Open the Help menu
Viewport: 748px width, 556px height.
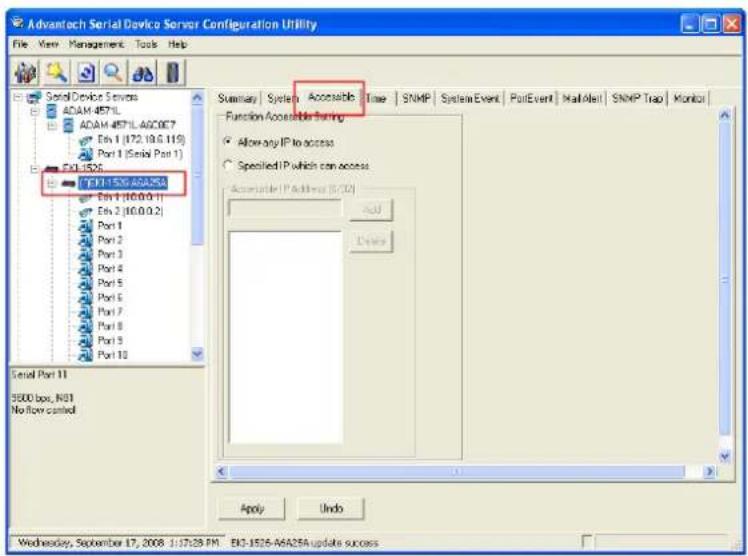point(177,44)
